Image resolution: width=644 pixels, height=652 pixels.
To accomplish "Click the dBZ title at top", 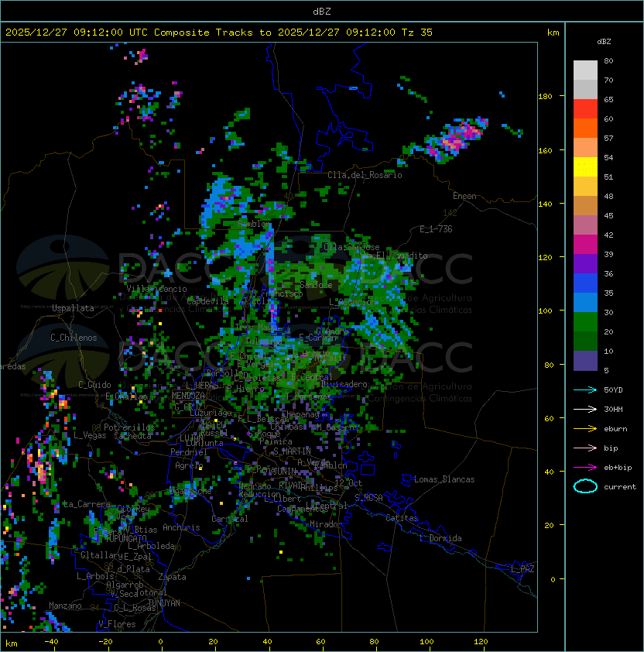I will point(321,11).
